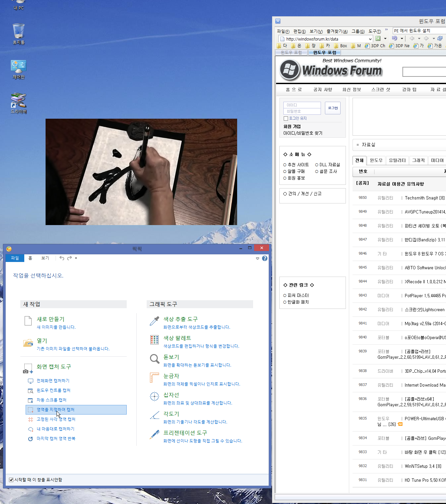Click the 아이디/비밀번호 찾기 link
446x504 pixels.
(303, 133)
